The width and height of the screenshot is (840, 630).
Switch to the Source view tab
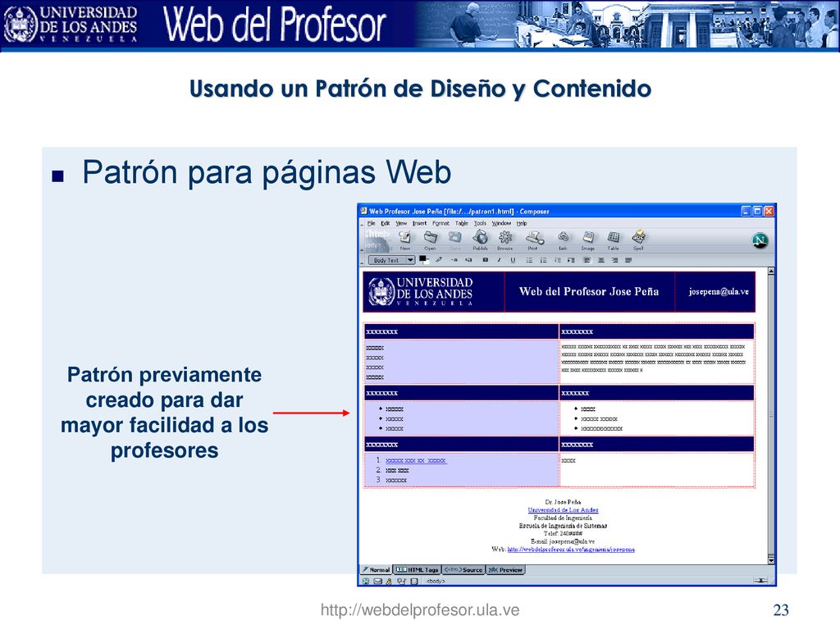[x=463, y=569]
